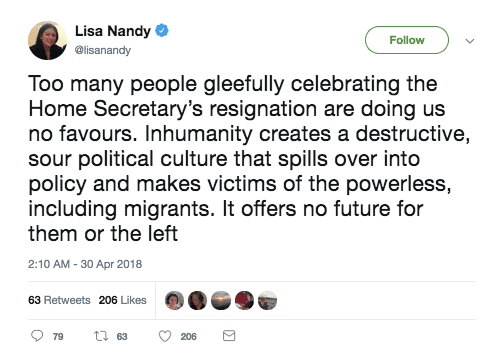Click the blue verified badge
The width and height of the screenshot is (504, 362).
click(x=162, y=31)
